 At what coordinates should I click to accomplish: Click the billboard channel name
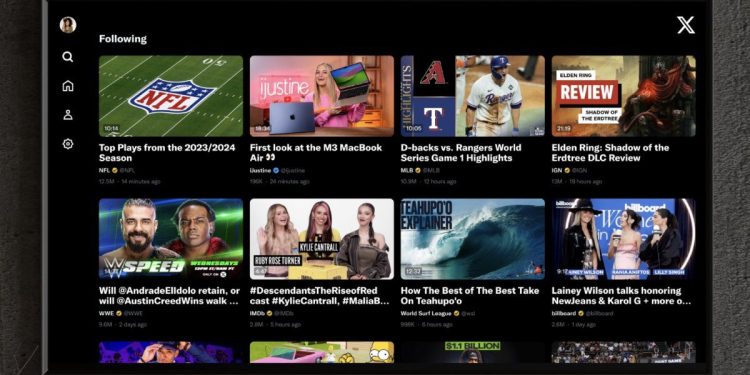tap(564, 313)
